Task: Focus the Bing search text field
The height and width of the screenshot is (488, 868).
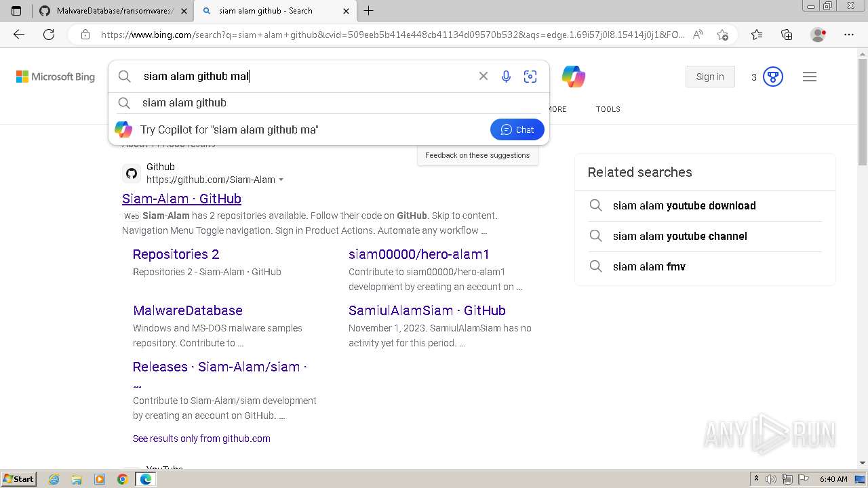Action: point(305,77)
